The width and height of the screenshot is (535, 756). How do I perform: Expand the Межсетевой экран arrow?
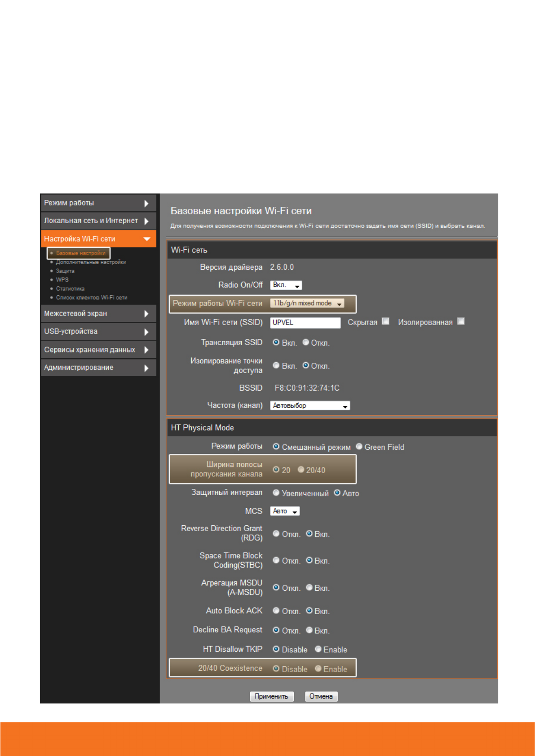point(146,314)
